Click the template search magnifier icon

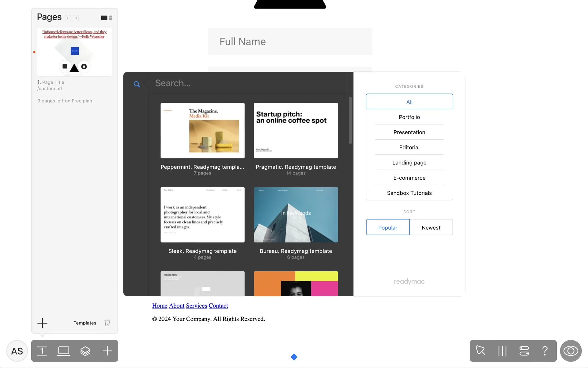coord(137,84)
